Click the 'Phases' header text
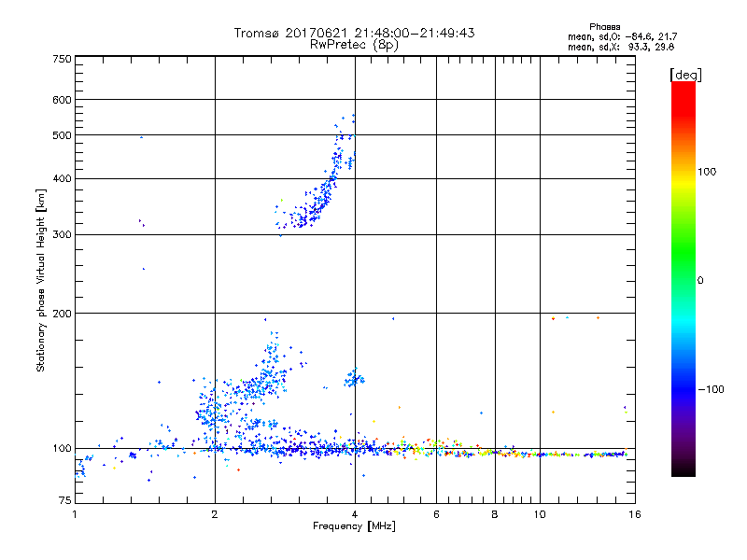 pyautogui.click(x=604, y=27)
